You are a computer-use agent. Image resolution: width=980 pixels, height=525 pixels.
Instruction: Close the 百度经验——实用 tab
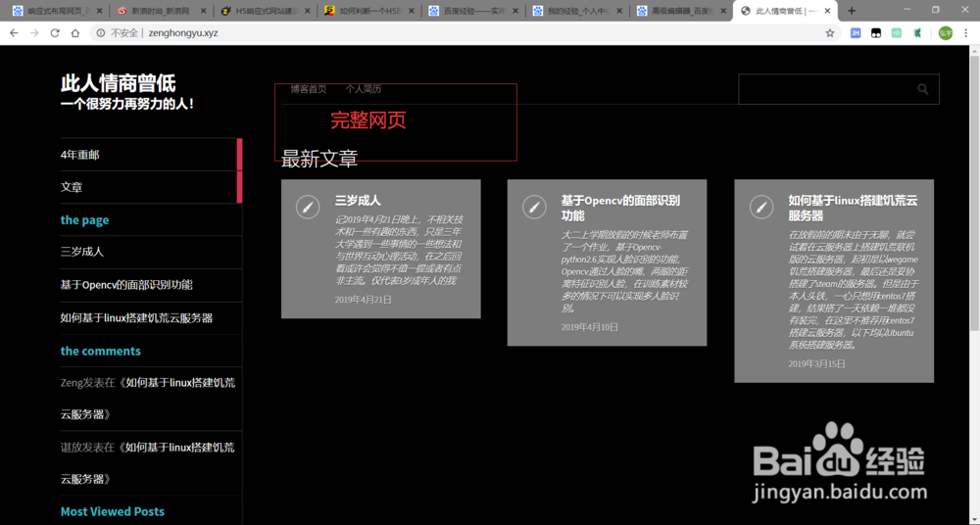pyautogui.click(x=515, y=11)
